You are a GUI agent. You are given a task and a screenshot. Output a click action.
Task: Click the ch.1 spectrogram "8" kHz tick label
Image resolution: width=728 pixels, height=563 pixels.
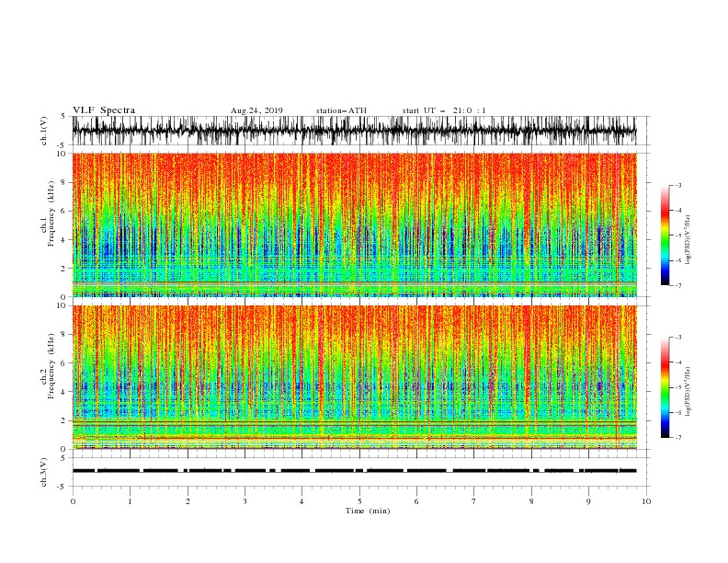(63, 182)
